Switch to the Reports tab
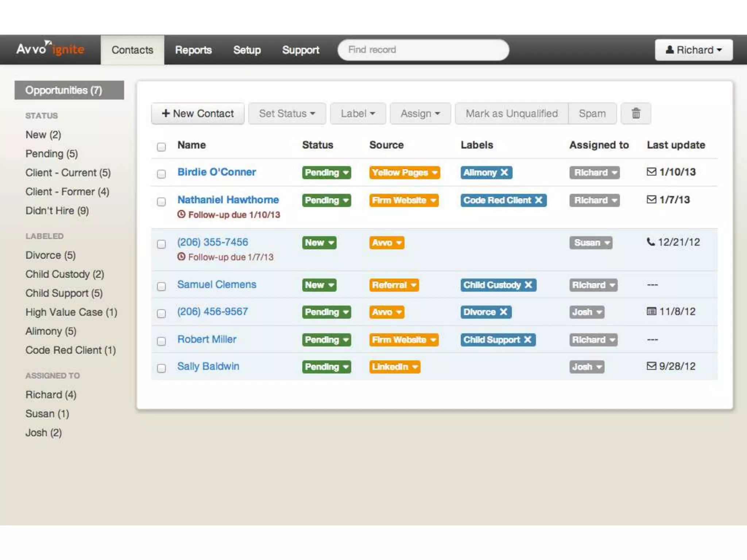This screenshot has height=560, width=747. [x=193, y=50]
